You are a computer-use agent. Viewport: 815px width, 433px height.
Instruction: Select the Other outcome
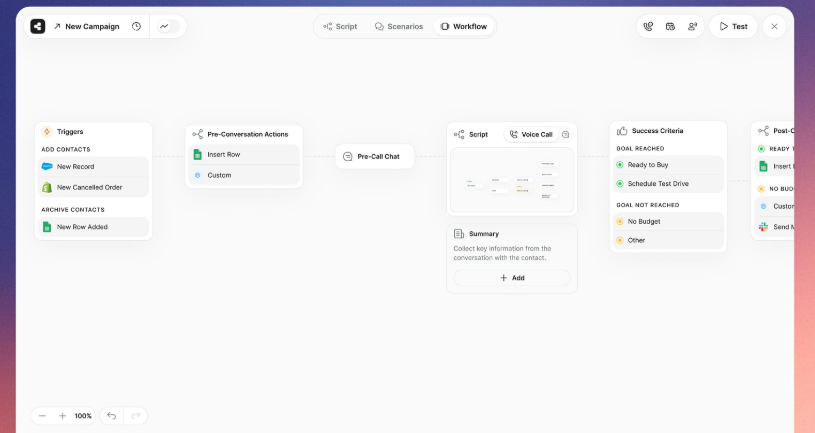tap(668, 240)
